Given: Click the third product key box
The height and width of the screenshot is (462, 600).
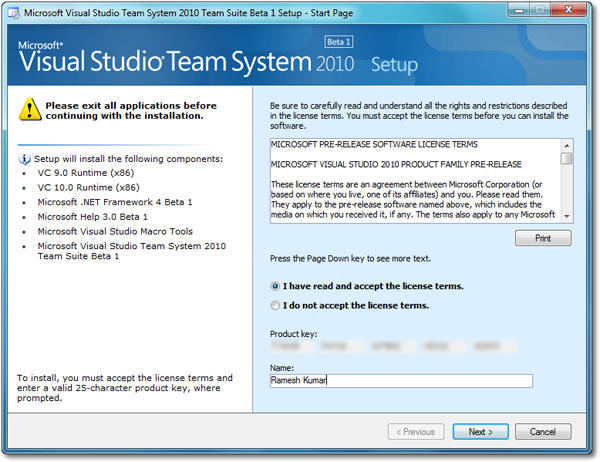Looking at the screenshot, I should click(x=393, y=346).
